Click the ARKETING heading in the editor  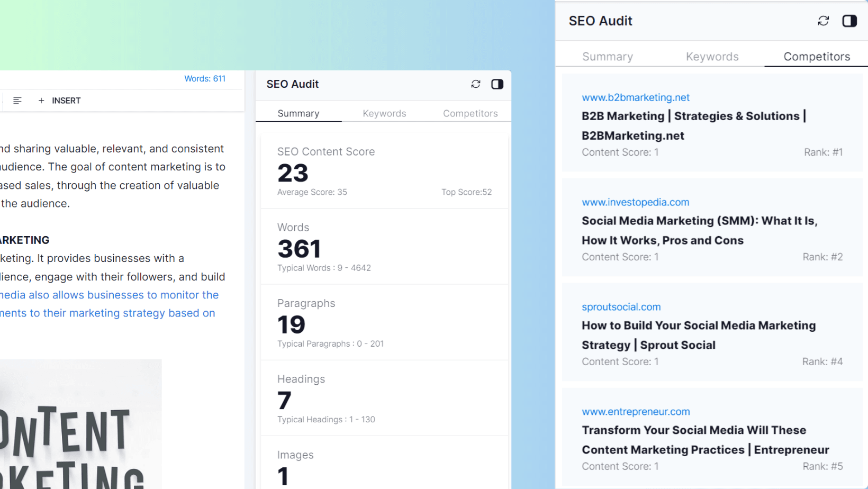click(25, 240)
